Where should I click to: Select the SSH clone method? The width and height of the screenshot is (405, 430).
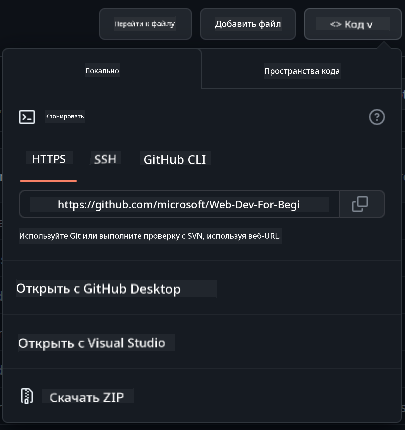tap(105, 159)
